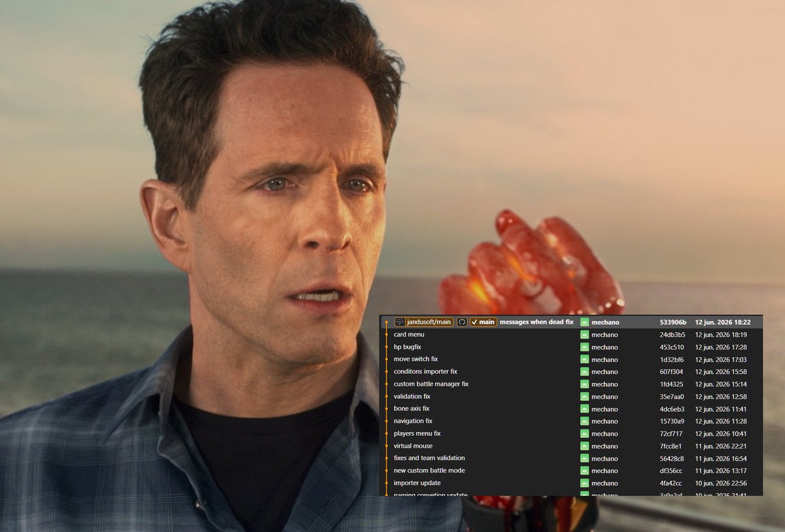Click date '10 jun. 2026 22:56'
This screenshot has height=532, width=785.
point(721,484)
